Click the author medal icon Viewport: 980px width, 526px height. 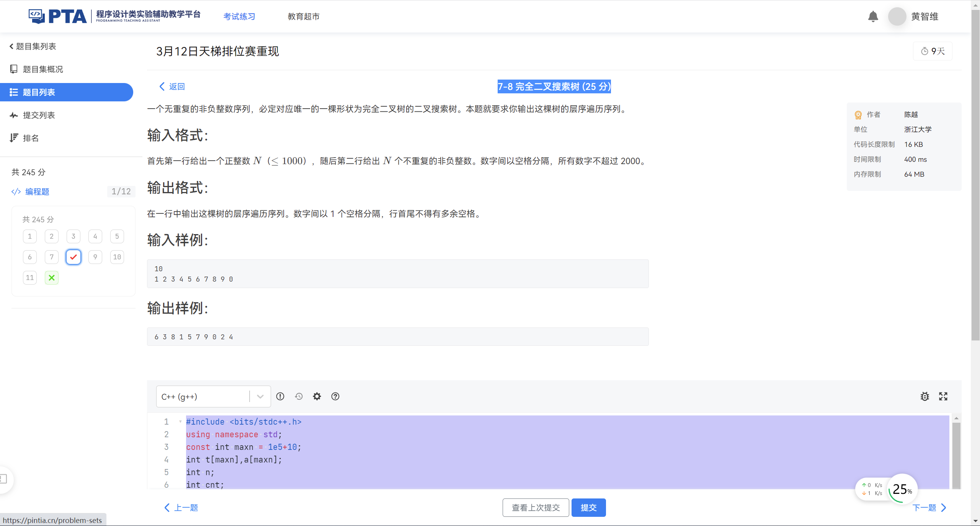pyautogui.click(x=858, y=115)
